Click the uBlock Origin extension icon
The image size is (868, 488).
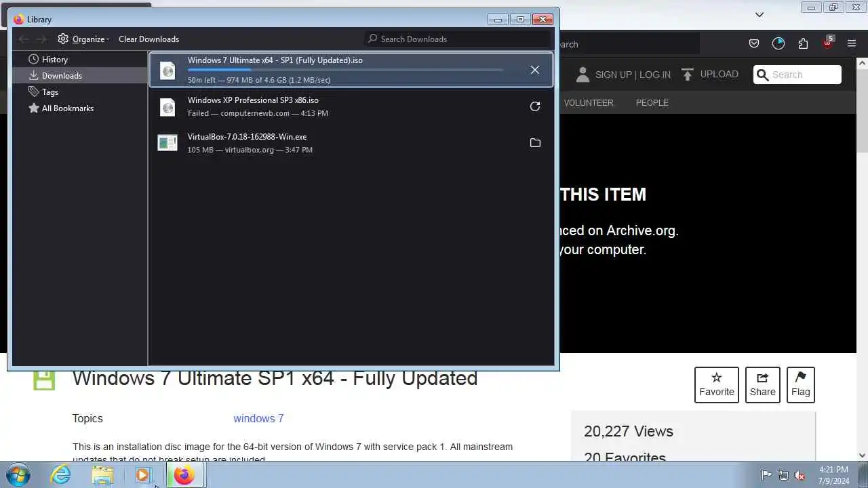pyautogui.click(x=827, y=43)
